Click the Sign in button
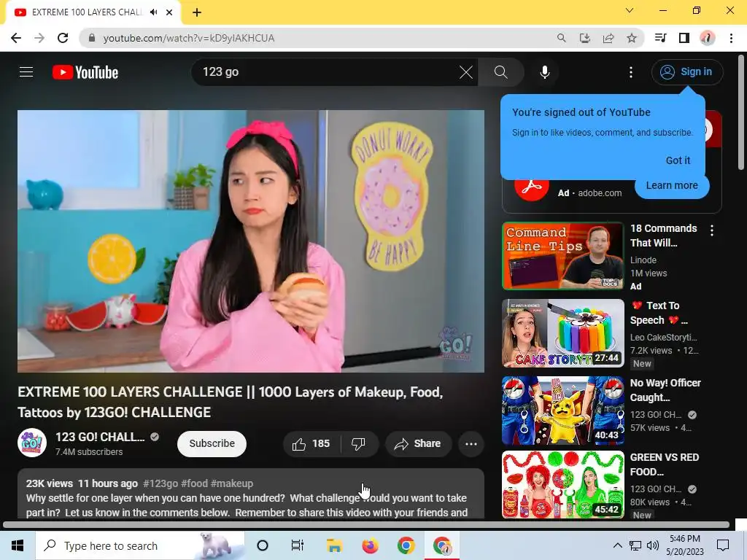This screenshot has width=747, height=560. [687, 72]
